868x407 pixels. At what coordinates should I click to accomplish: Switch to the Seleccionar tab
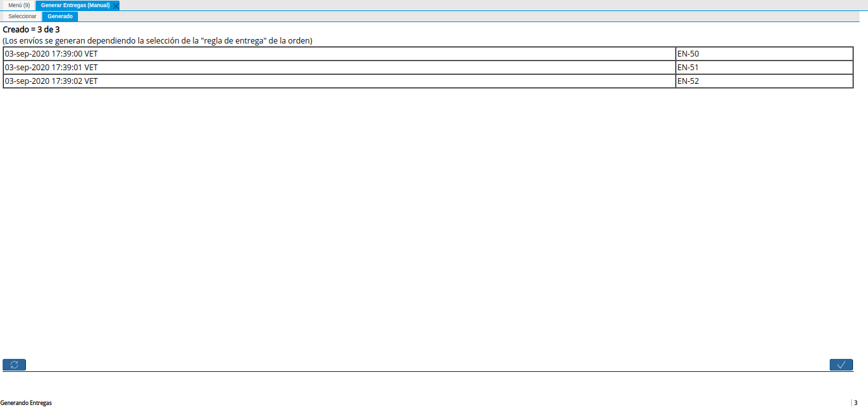point(21,16)
